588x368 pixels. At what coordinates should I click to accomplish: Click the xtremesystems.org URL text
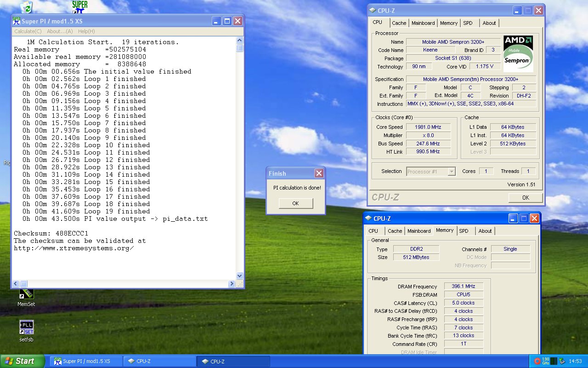[x=74, y=248]
